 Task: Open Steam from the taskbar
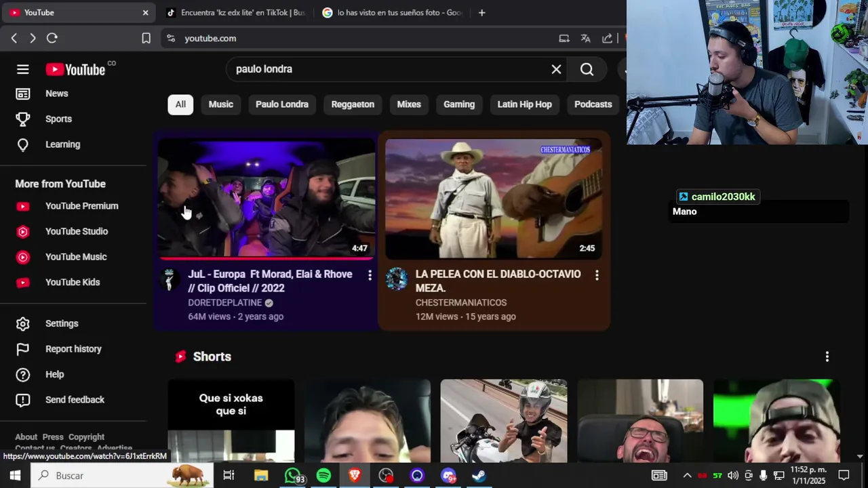click(x=479, y=476)
